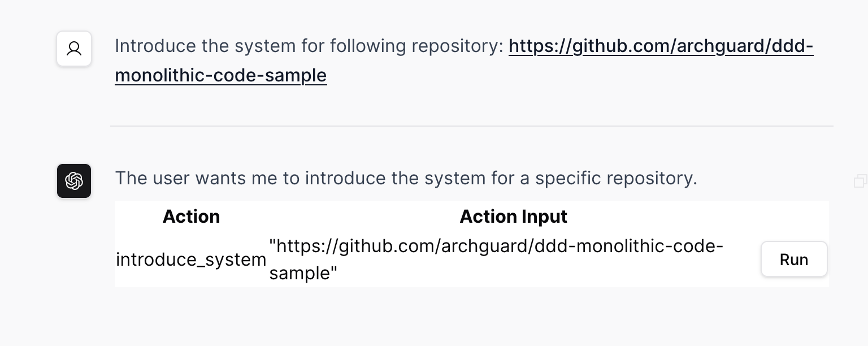Copy the assistant message with the copy icon
Viewport: 868px width, 346px height.
pos(860,181)
